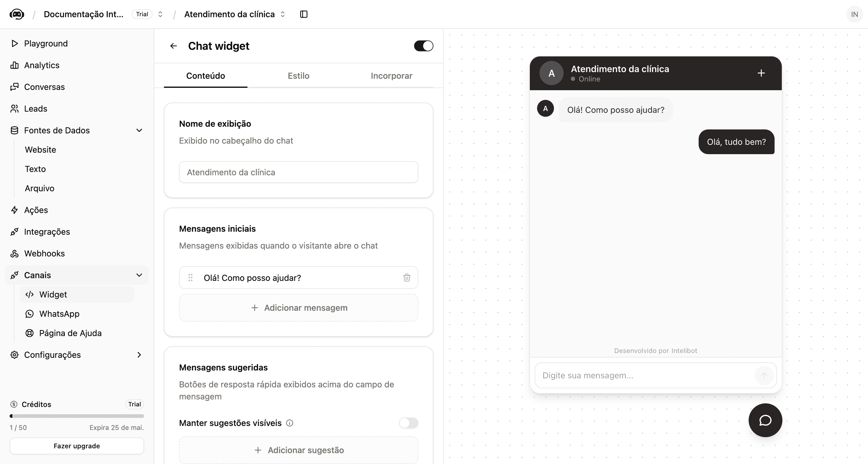Open the Documentação Int... workspace switcher
The width and height of the screenshot is (868, 464).
[160, 14]
